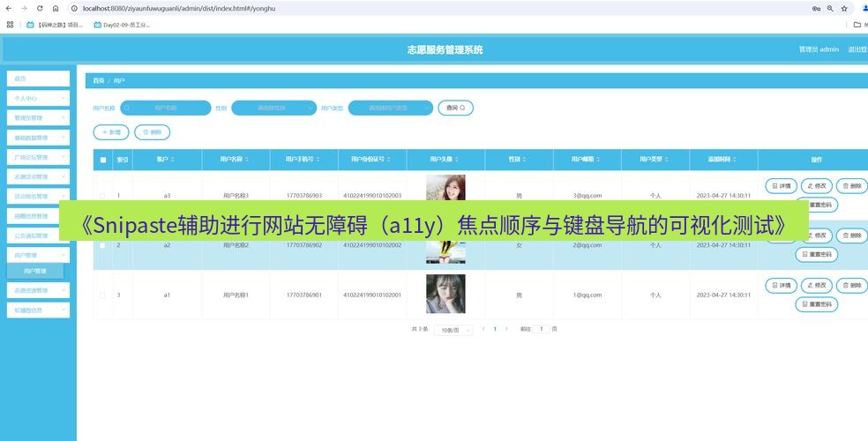Screen dimensions: 868x441
Task: Click 首页 in the breadcrumb
Action: (99, 81)
